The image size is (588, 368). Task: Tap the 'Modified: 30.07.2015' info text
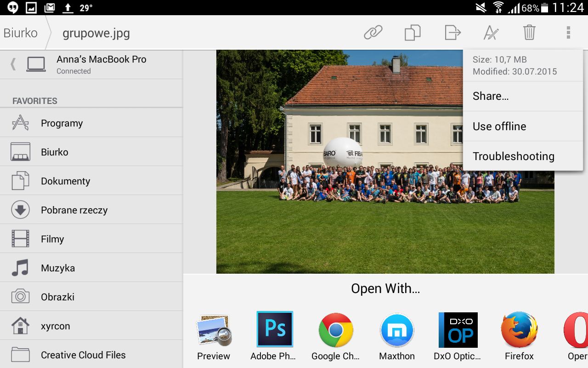pyautogui.click(x=515, y=71)
